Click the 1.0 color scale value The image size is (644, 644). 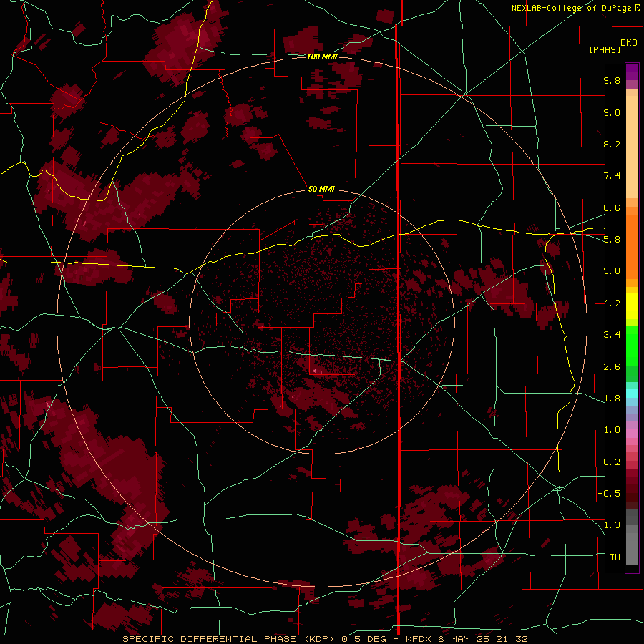pyautogui.click(x=612, y=430)
